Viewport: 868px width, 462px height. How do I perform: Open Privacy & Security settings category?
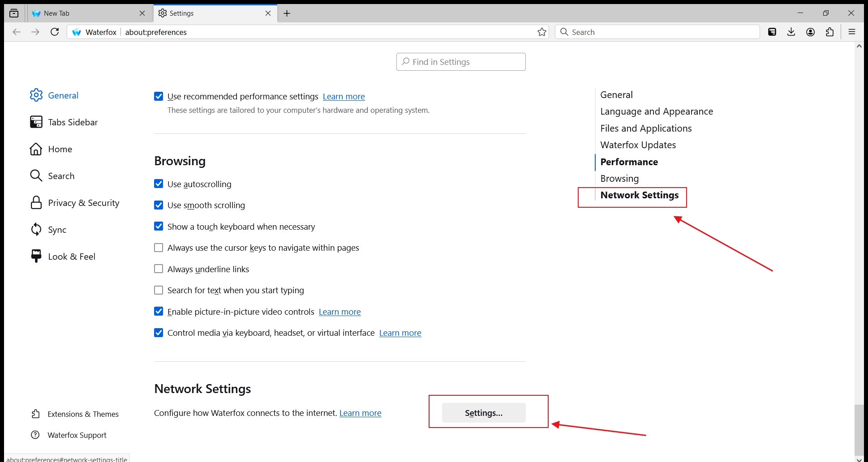point(83,203)
